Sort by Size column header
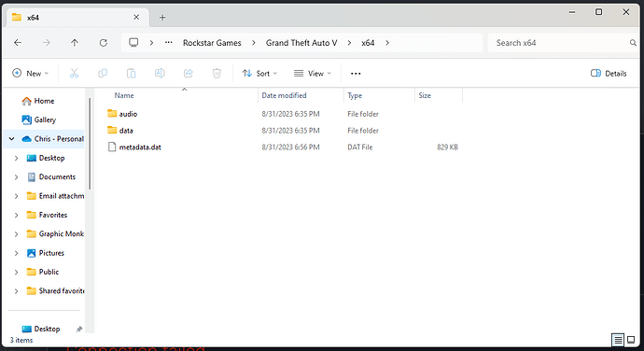 [x=425, y=95]
